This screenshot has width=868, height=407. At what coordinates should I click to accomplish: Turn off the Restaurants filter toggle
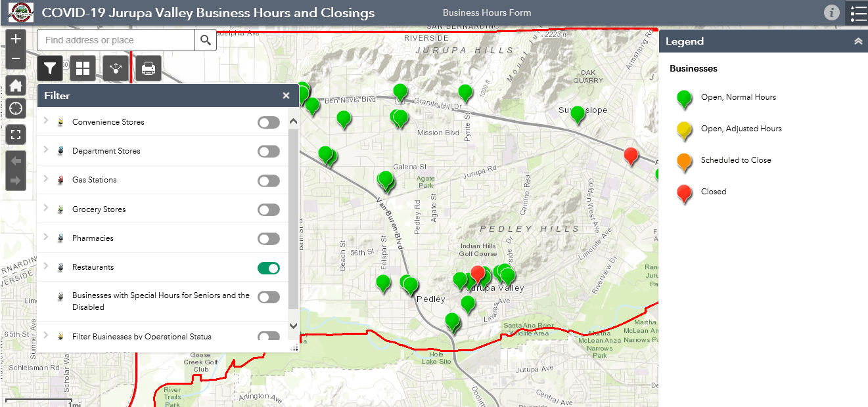pyautogui.click(x=268, y=268)
